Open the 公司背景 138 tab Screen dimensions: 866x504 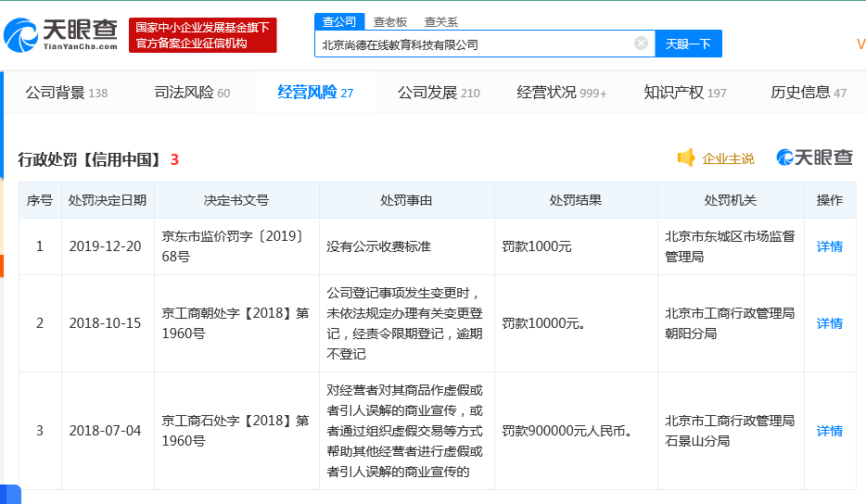click(66, 93)
